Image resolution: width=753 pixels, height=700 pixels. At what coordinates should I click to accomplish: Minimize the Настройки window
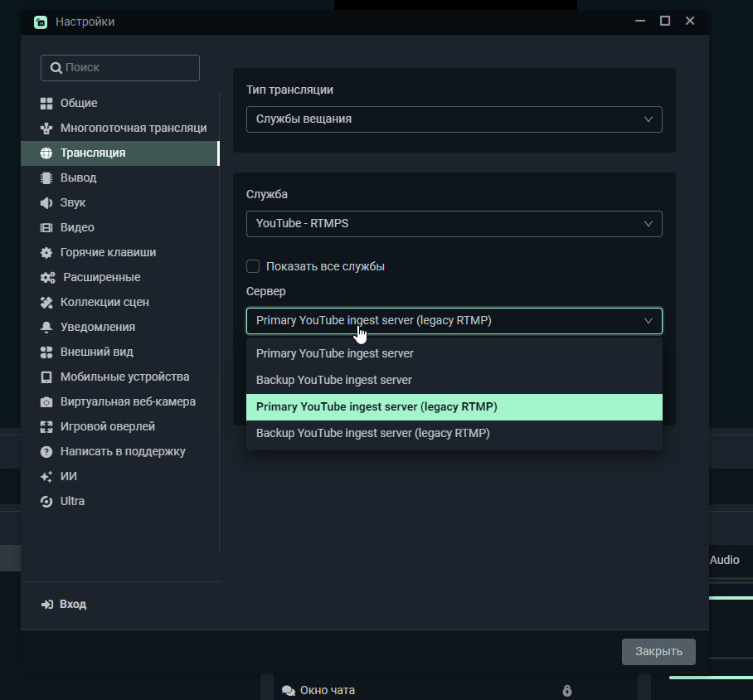point(640,21)
